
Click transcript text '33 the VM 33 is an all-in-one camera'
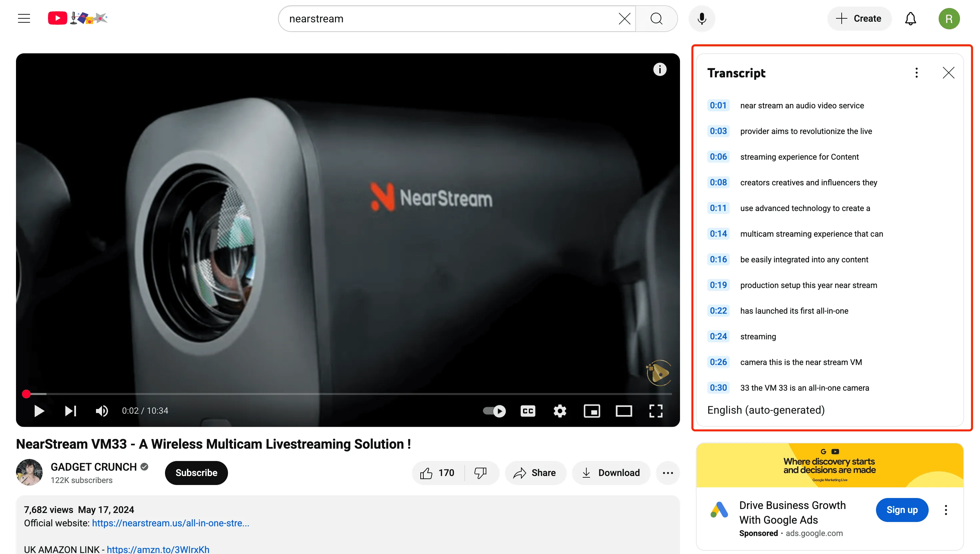click(804, 388)
